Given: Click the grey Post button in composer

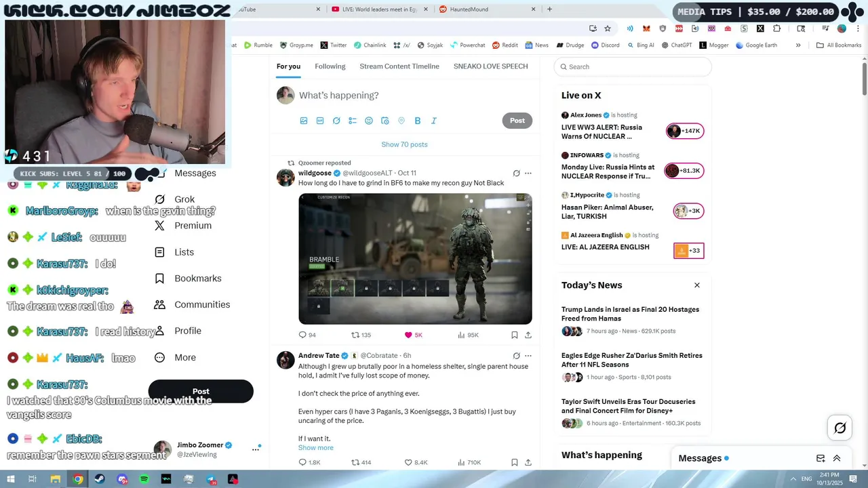Looking at the screenshot, I should click(x=517, y=121).
